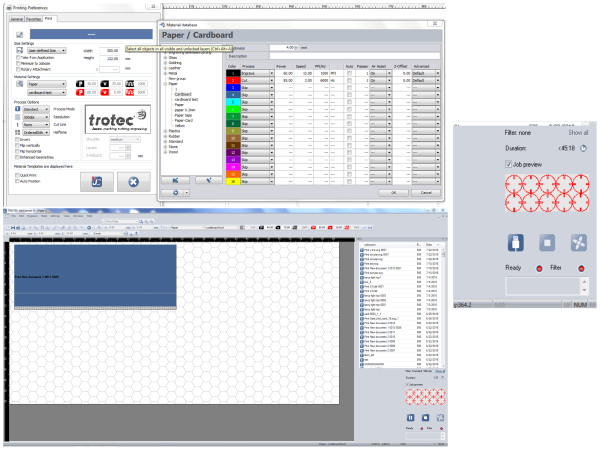Image resolution: width=600 pixels, height=450 pixels.
Task: Click the black color 1 swatch
Action: (x=233, y=73)
